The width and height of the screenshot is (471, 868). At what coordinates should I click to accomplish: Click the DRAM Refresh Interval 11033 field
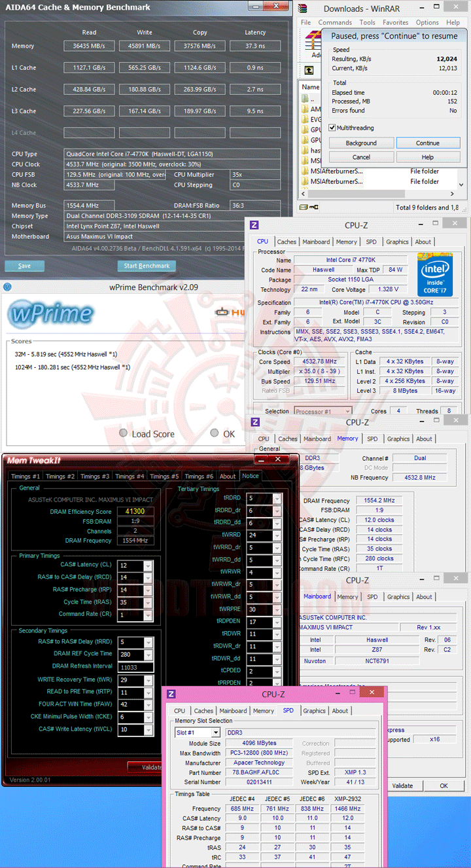136,667
